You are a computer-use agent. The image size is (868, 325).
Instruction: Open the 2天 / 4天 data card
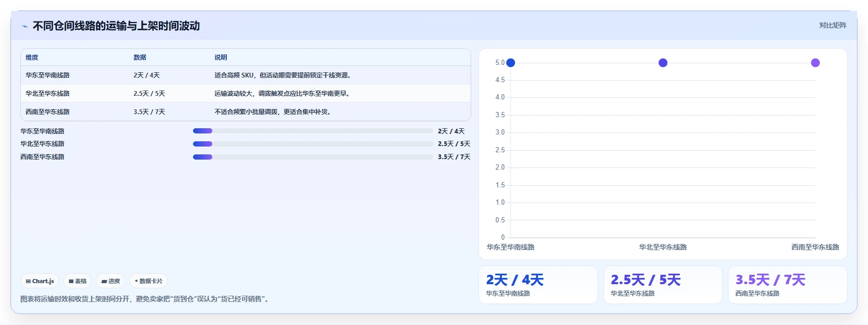[x=538, y=285]
